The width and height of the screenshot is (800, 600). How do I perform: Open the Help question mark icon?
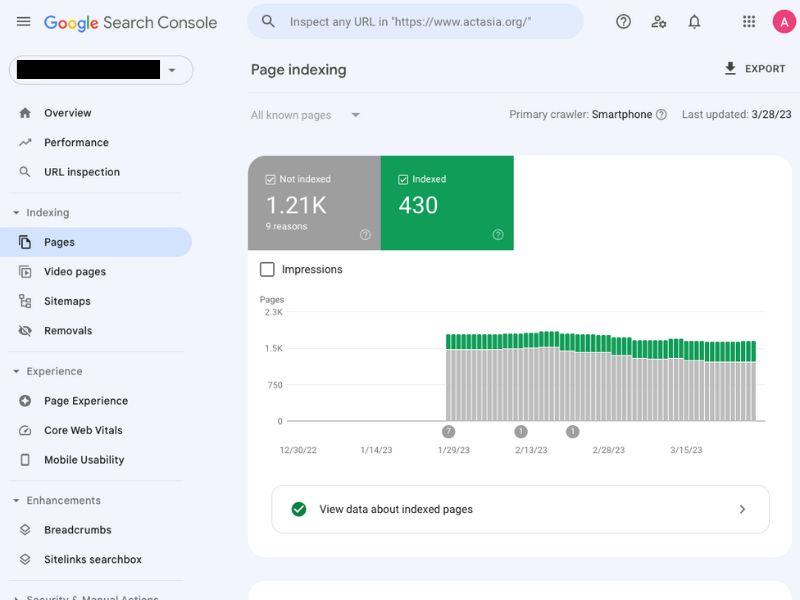coord(623,21)
